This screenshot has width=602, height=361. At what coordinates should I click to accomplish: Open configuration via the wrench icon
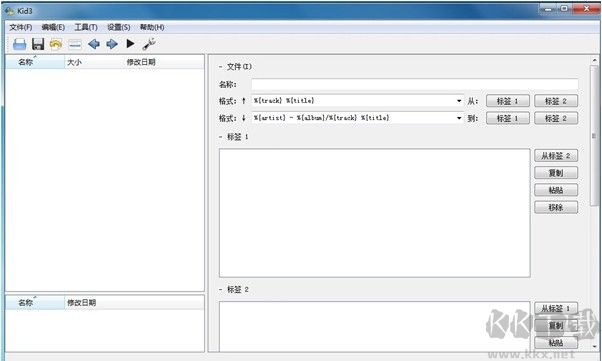pyautogui.click(x=149, y=44)
